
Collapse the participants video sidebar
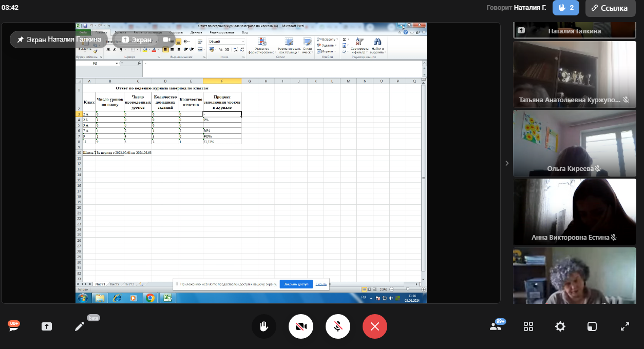507,163
